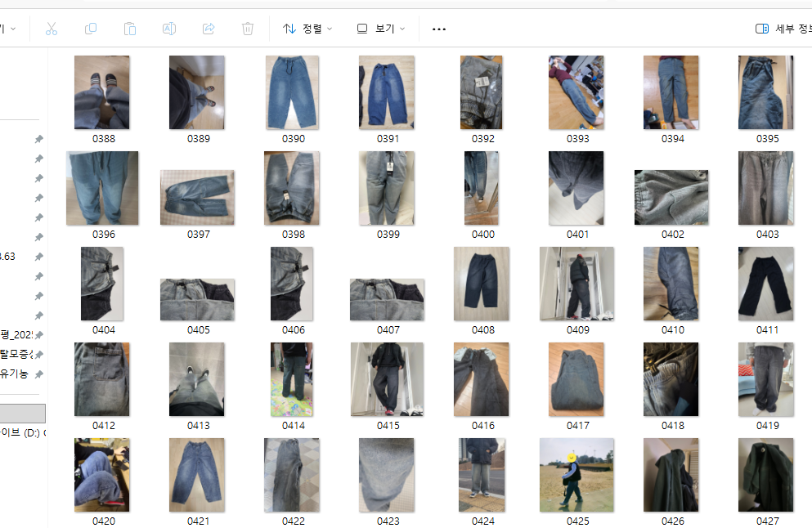Select the sidebar item ending in .63

[x=8, y=256]
